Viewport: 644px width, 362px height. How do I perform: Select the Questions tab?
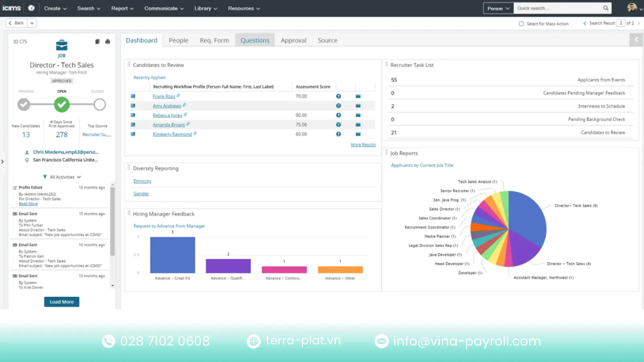(255, 40)
